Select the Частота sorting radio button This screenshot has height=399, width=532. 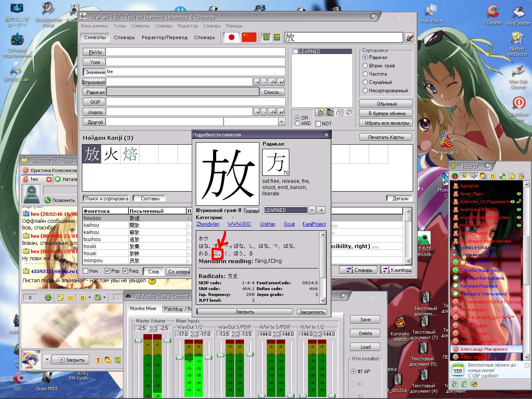pos(365,74)
